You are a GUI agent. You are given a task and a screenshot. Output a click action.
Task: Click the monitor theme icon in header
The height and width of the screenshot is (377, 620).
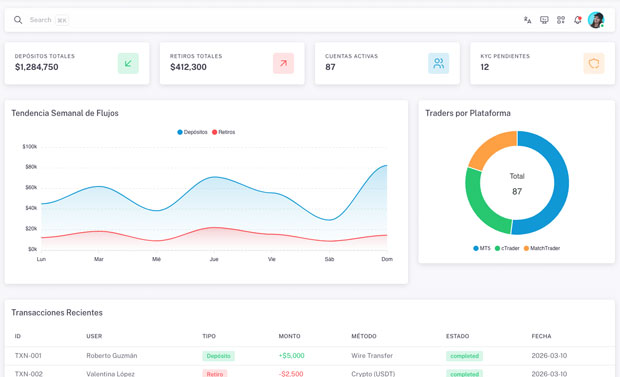[544, 20]
